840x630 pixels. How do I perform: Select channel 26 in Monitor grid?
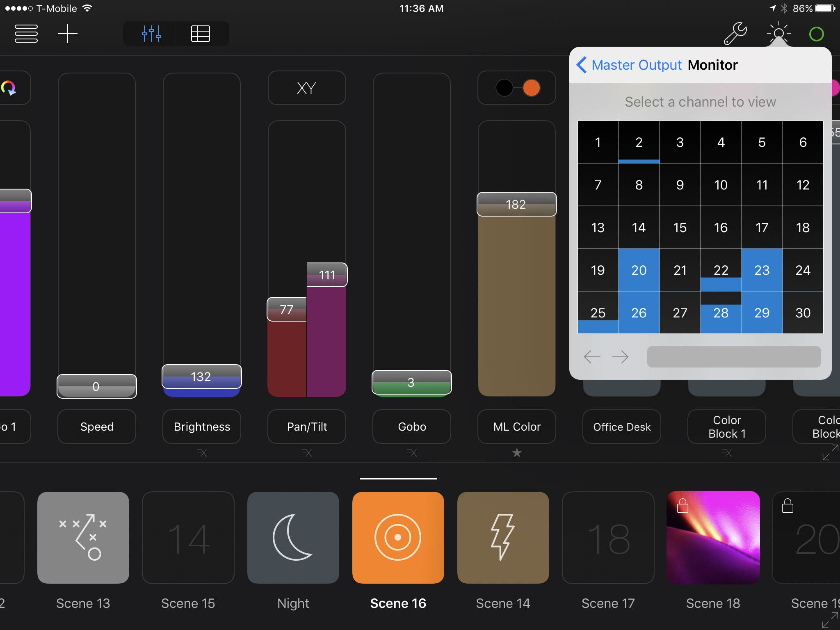(x=639, y=313)
